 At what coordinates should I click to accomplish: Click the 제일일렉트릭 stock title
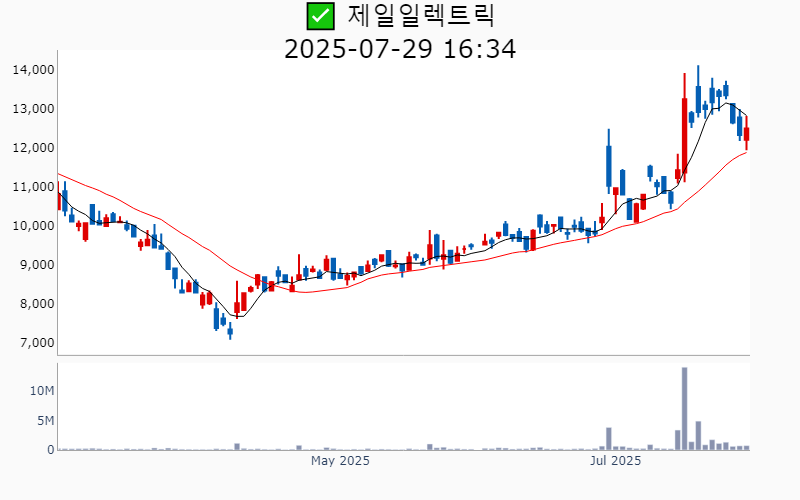click(421, 15)
